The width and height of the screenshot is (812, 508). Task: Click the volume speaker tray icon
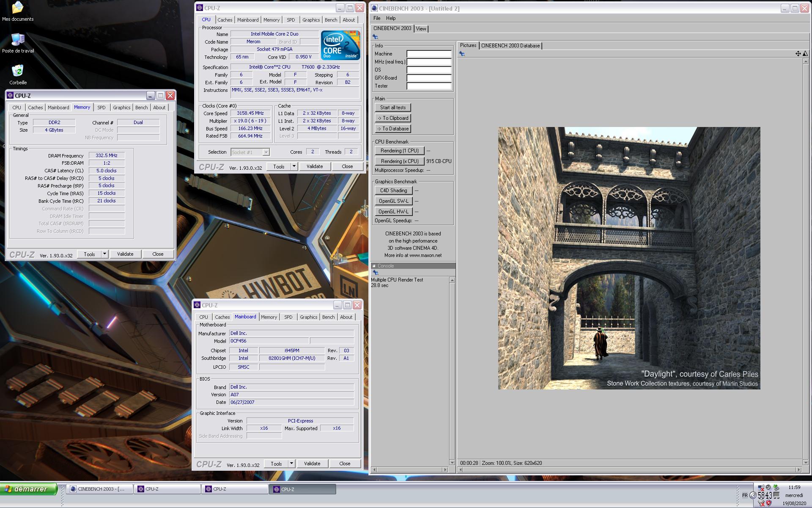(769, 487)
